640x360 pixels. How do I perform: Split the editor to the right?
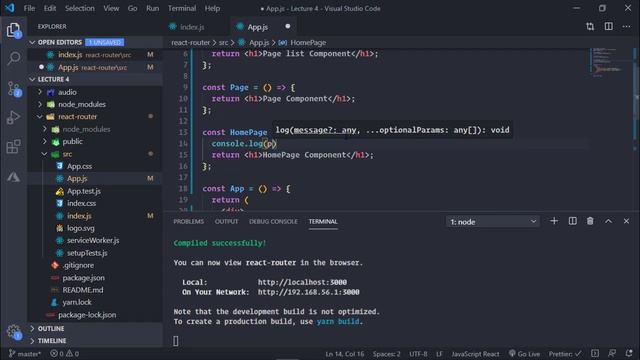609,27
